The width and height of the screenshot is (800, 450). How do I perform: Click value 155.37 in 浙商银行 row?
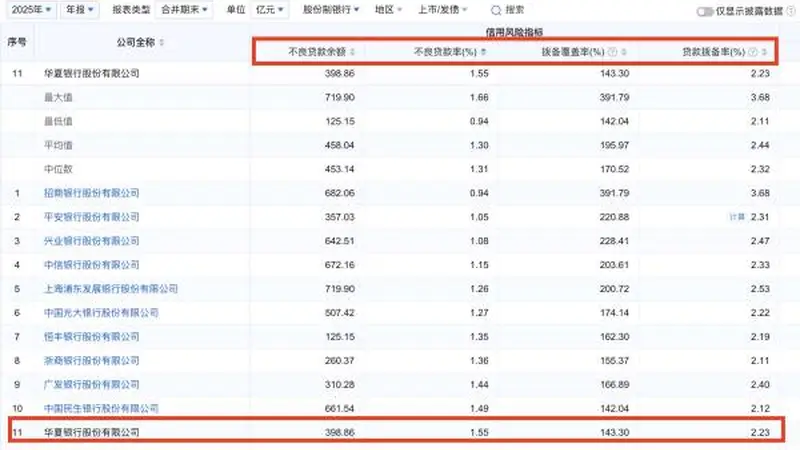pyautogui.click(x=614, y=361)
